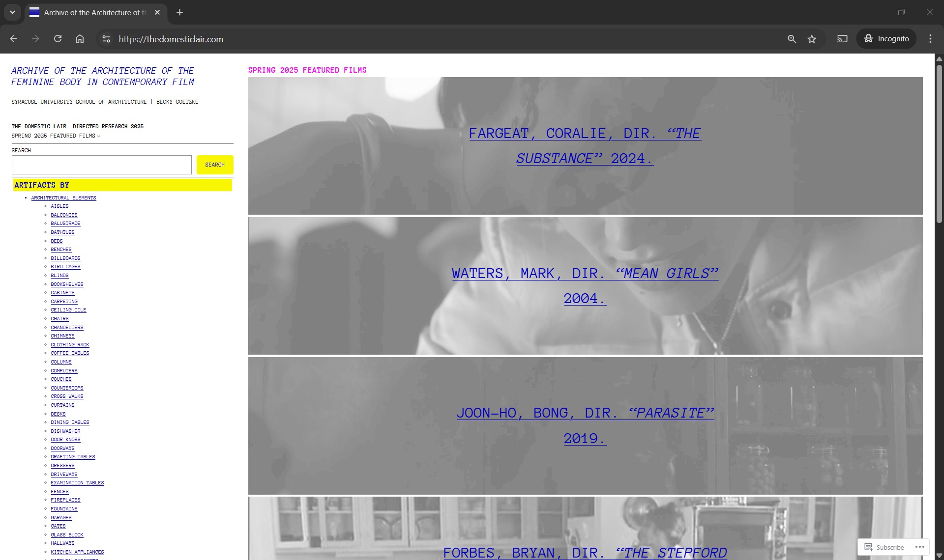Reload the current page
This screenshot has width=944, height=560.
tap(58, 39)
